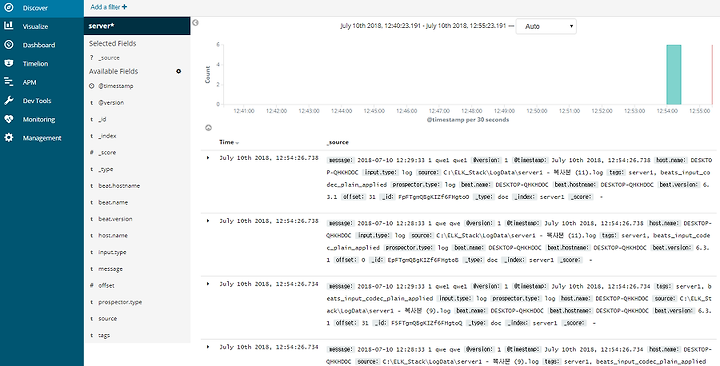Open the Visualize bar chart icon
The height and width of the screenshot is (366, 720).
(9, 26)
